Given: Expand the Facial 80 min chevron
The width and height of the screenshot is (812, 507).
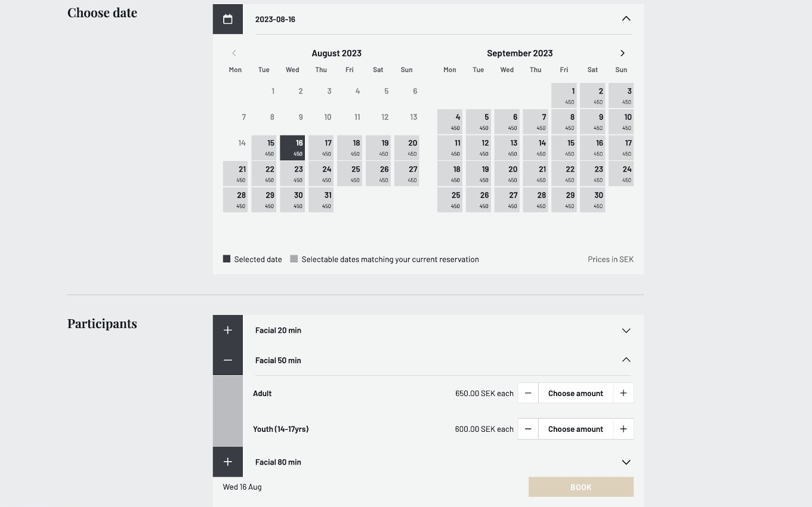Looking at the screenshot, I should [626, 462].
